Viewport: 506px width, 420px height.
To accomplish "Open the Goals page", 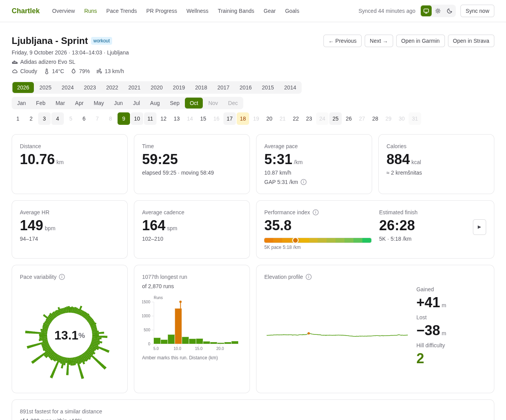I will (292, 11).
